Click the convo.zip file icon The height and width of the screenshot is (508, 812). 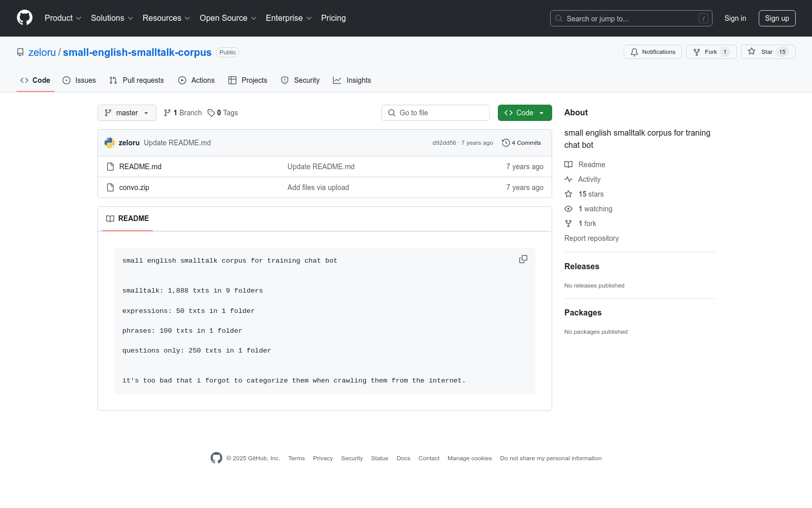tap(110, 187)
